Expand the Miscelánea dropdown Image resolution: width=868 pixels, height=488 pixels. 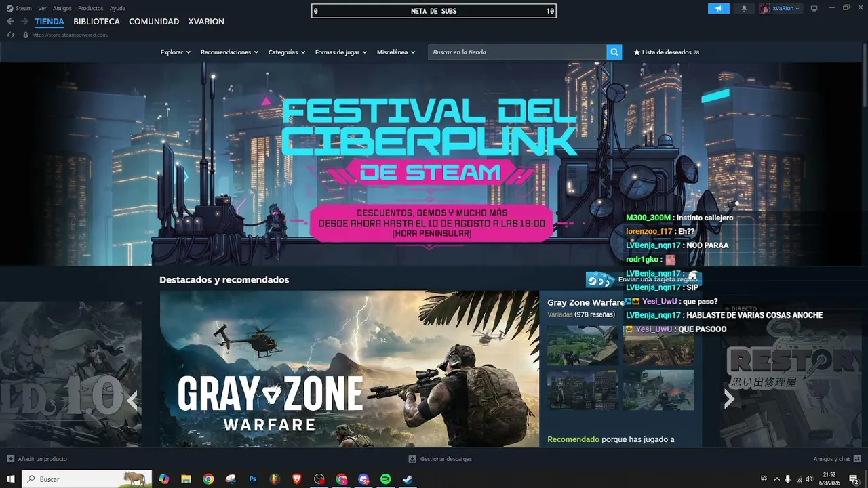396,52
